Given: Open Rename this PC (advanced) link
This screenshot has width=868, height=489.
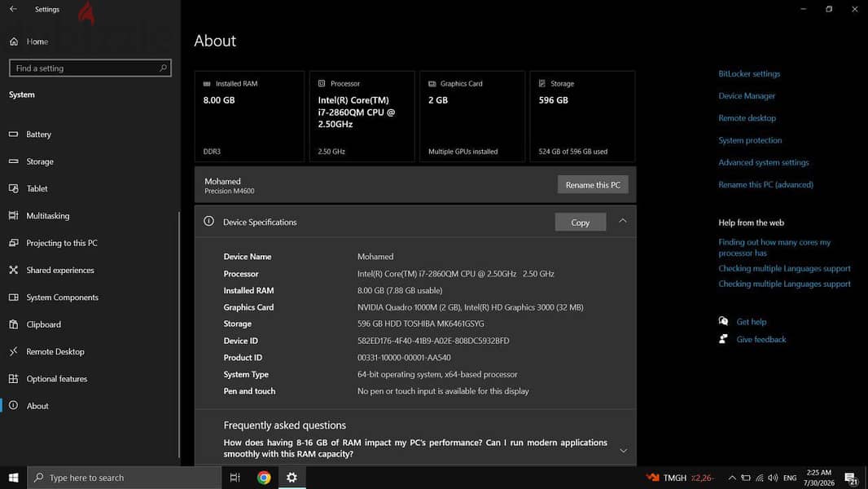Looking at the screenshot, I should (765, 184).
